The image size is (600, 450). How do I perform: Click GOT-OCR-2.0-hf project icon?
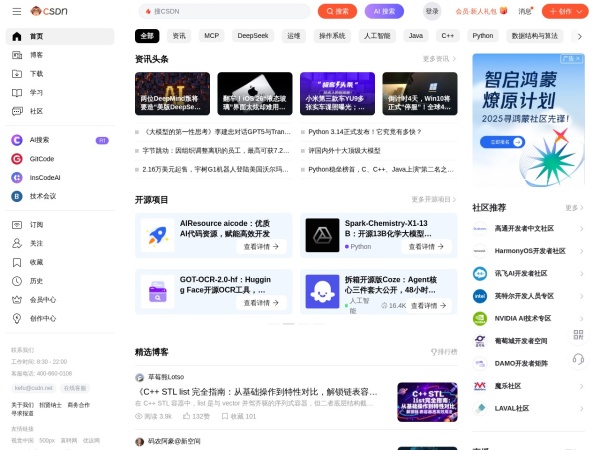[158, 292]
